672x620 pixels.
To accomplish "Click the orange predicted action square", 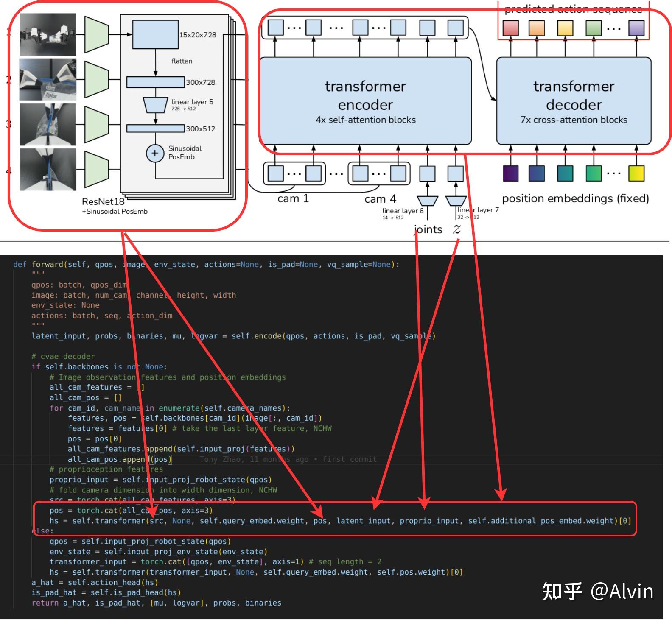I will (537, 28).
